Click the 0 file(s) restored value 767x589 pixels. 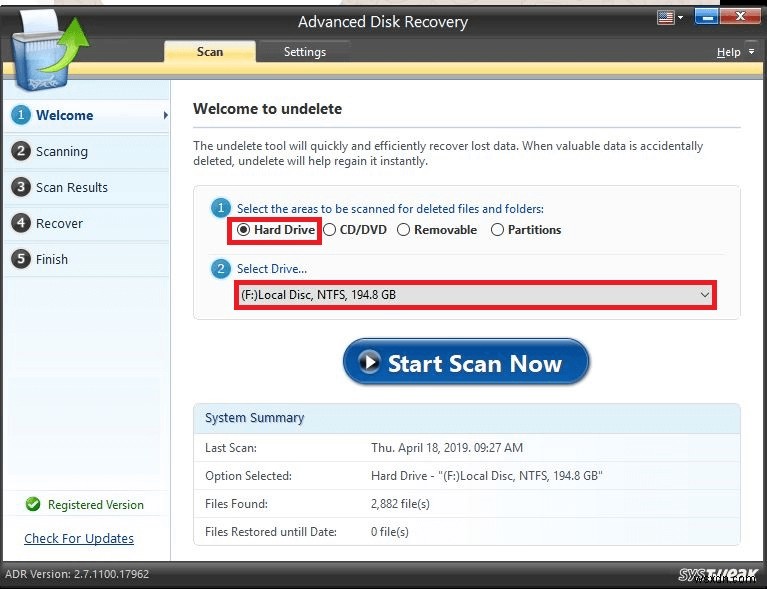pyautogui.click(x=389, y=532)
